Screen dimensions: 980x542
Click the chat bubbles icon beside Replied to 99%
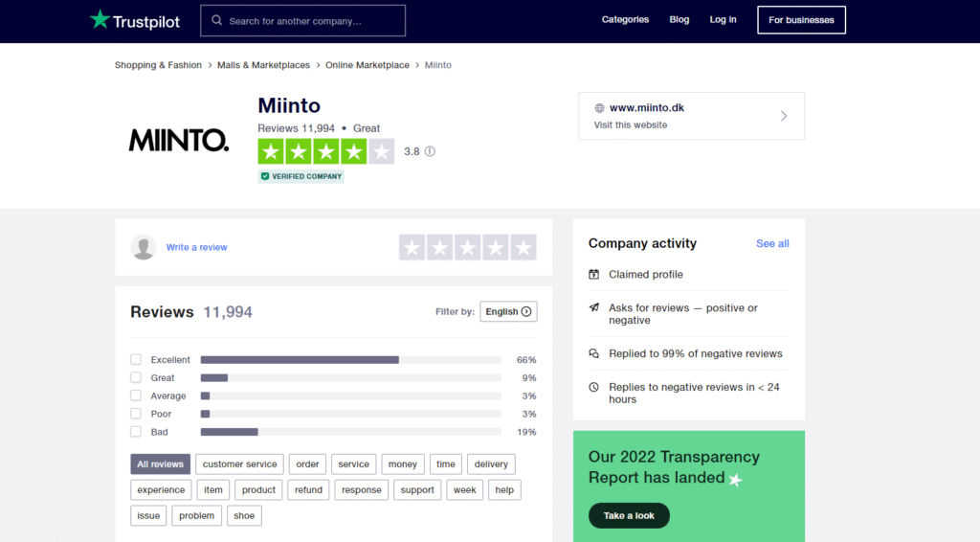(x=593, y=353)
